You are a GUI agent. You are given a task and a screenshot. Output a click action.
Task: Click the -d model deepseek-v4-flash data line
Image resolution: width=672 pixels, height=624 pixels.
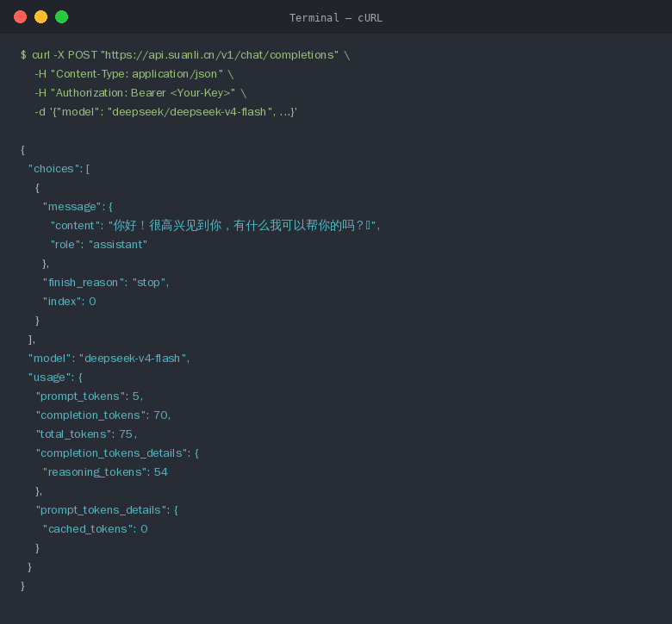click(166, 112)
